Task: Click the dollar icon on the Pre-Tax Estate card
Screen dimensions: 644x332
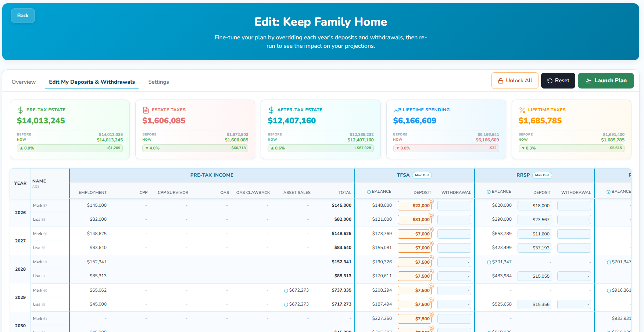Action: [21, 110]
